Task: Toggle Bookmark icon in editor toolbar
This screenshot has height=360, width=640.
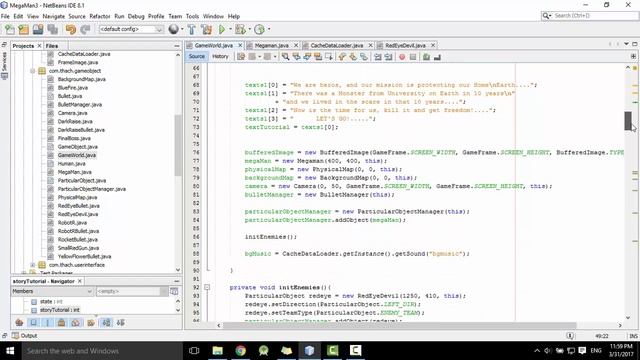Action: click(363, 57)
